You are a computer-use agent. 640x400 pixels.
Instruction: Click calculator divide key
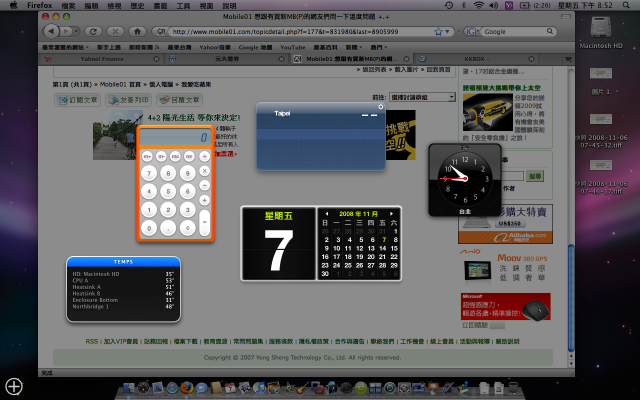click(204, 156)
